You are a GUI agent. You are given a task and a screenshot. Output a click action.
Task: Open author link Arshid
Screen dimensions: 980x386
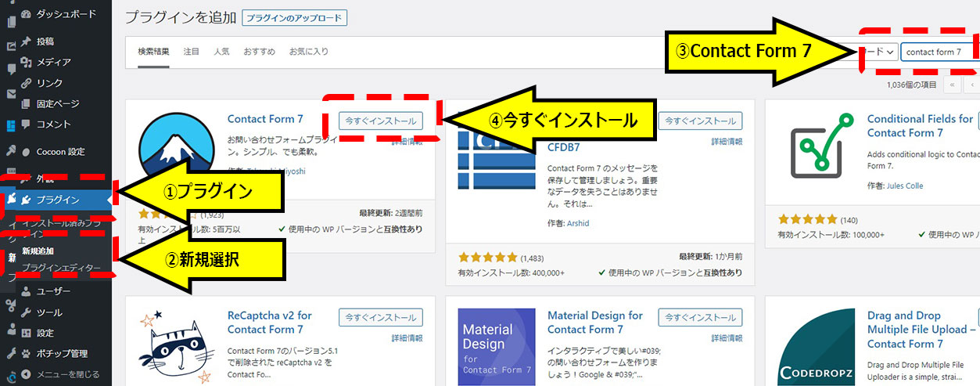(576, 223)
